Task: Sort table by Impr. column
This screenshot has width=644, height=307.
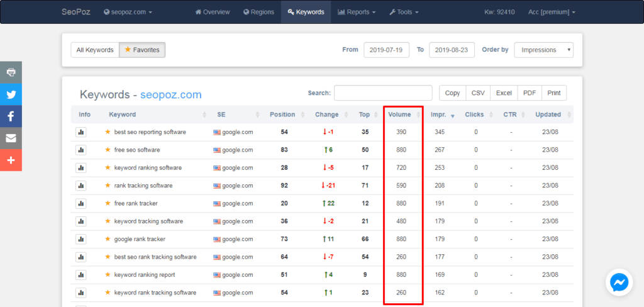Action: (x=442, y=114)
